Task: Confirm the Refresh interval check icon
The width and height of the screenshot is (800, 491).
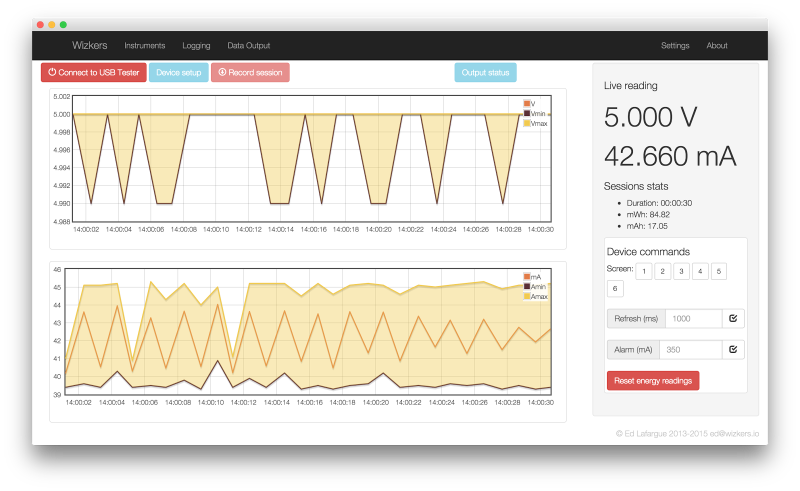Action: [733, 318]
